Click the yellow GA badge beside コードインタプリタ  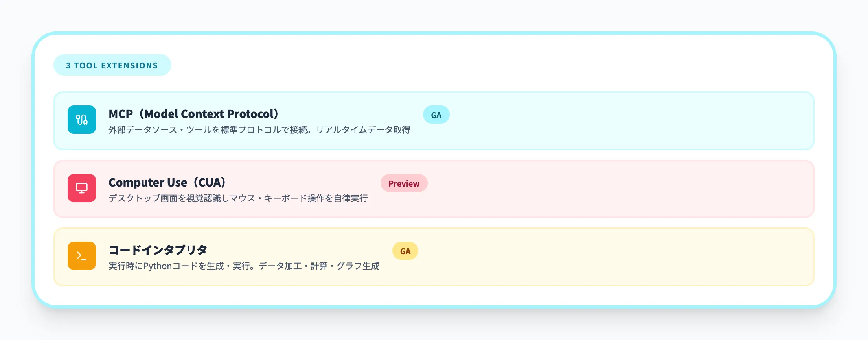pyautogui.click(x=405, y=251)
